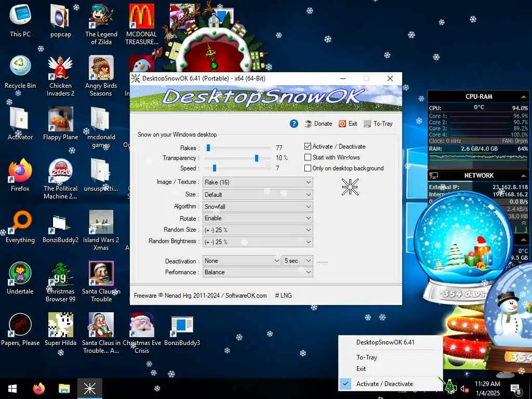Open File Explorer from the taskbar

tap(64, 389)
